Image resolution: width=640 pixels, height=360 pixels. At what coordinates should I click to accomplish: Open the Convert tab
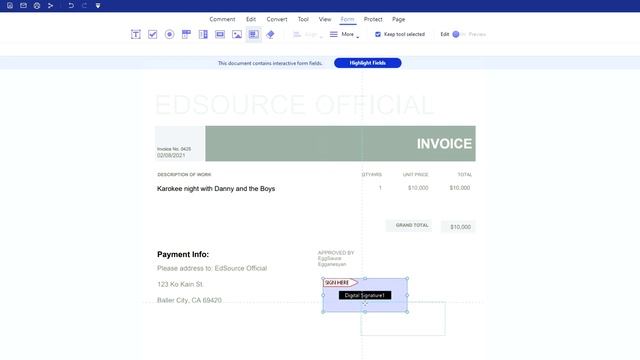pyautogui.click(x=277, y=19)
